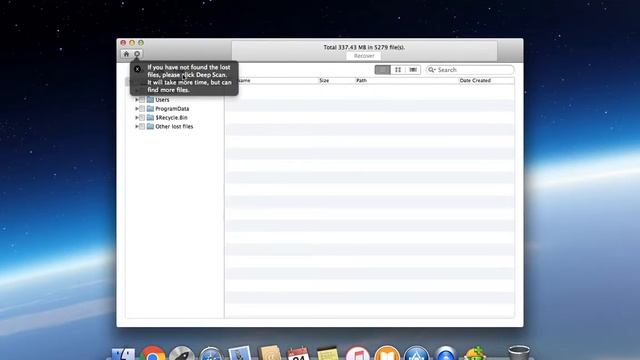The image size is (640, 360).
Task: Expand the Other lost files folder
Action: click(x=137, y=127)
